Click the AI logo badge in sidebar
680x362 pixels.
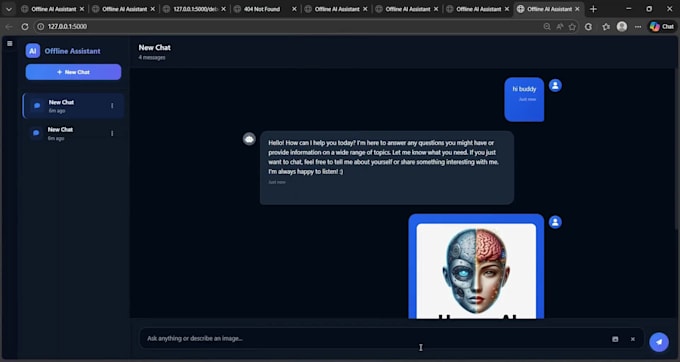(x=33, y=51)
